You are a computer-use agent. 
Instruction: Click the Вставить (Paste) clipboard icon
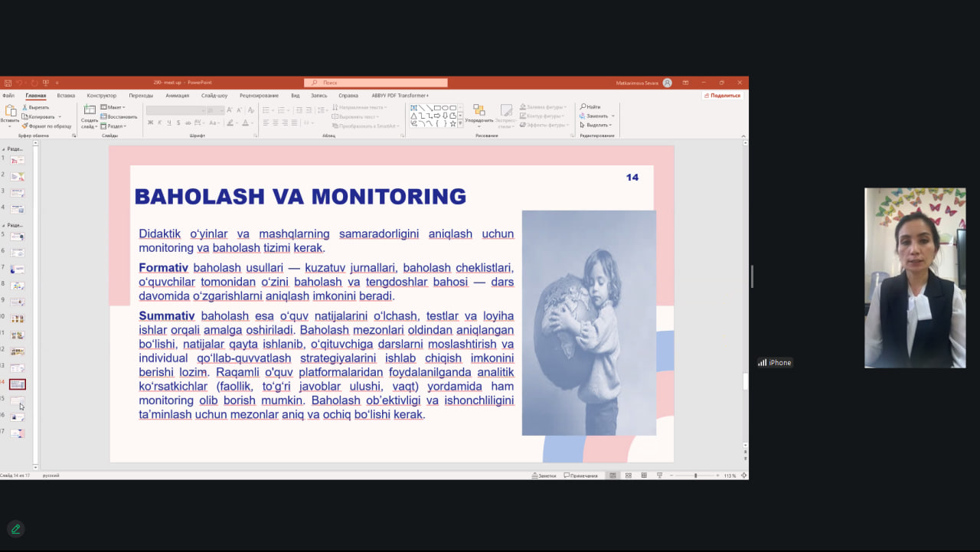(10, 113)
